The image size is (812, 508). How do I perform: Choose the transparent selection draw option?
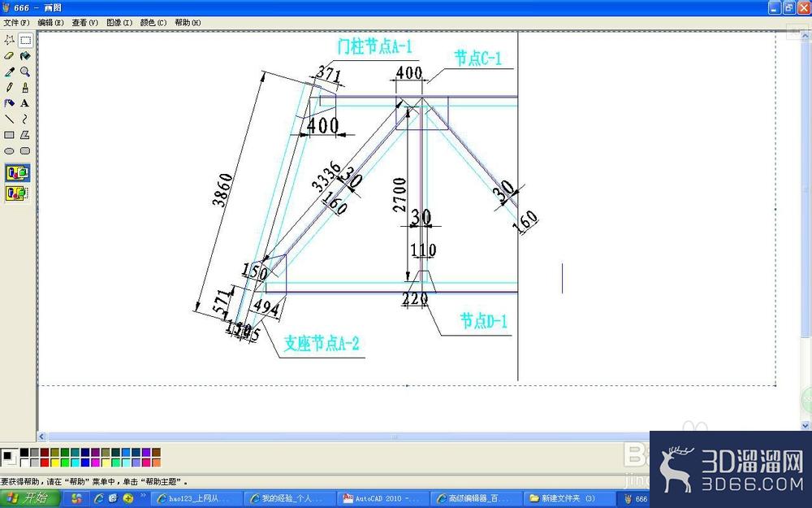(x=18, y=193)
